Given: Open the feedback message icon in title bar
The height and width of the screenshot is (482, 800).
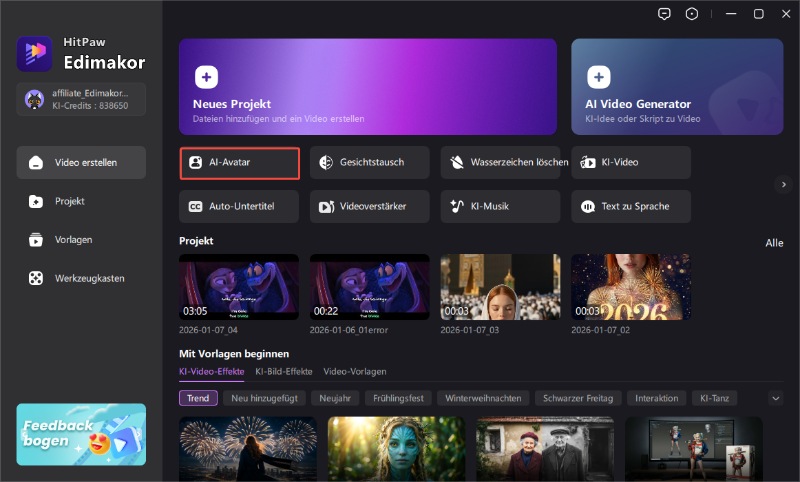Looking at the screenshot, I should [664, 14].
